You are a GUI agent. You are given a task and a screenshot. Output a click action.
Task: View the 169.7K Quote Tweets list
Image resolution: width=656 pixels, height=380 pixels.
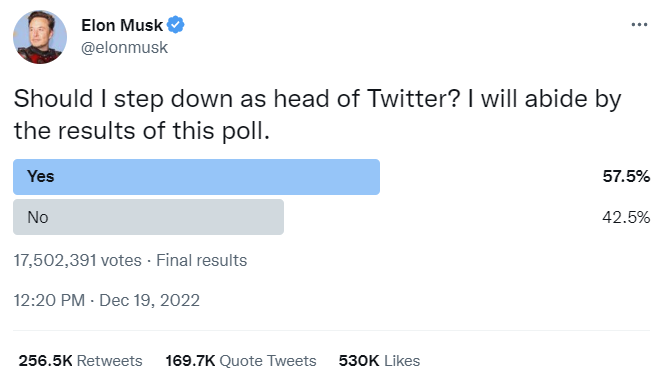click(241, 361)
